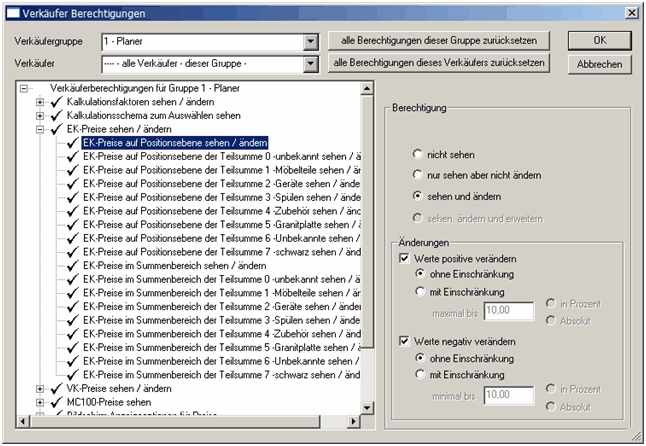
Task: Click checkmark icon of EK-Preise im Summenbereich sehen / ändern
Action: click(x=73, y=265)
